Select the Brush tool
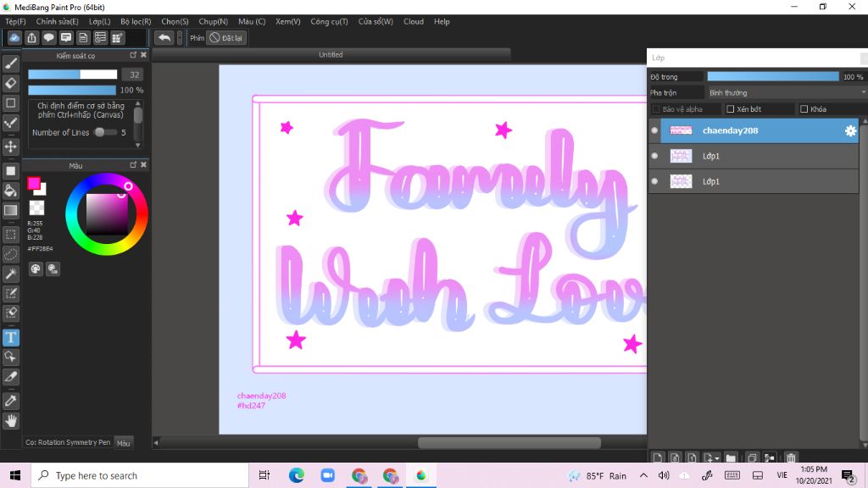The height and width of the screenshot is (488, 868). (10, 64)
